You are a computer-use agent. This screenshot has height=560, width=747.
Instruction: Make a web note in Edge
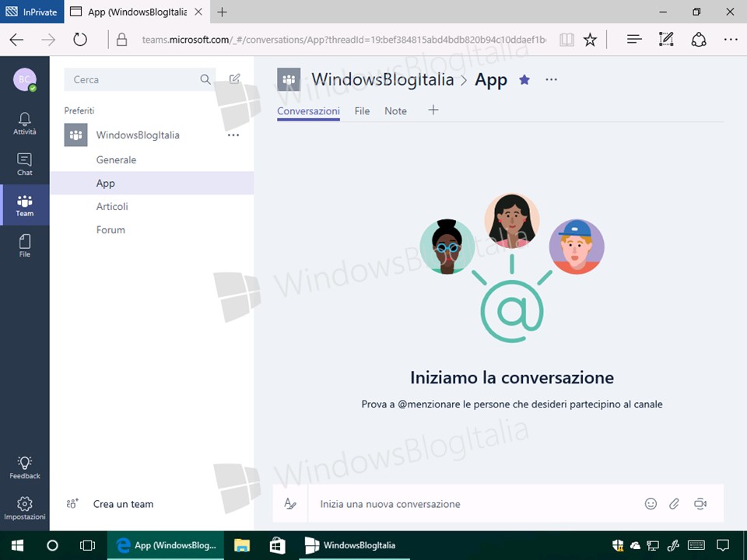tap(666, 40)
